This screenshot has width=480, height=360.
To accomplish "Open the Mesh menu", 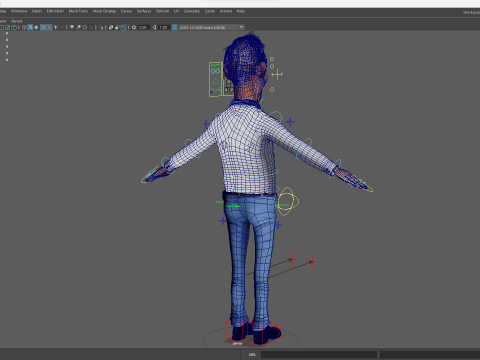I will (x=37, y=11).
